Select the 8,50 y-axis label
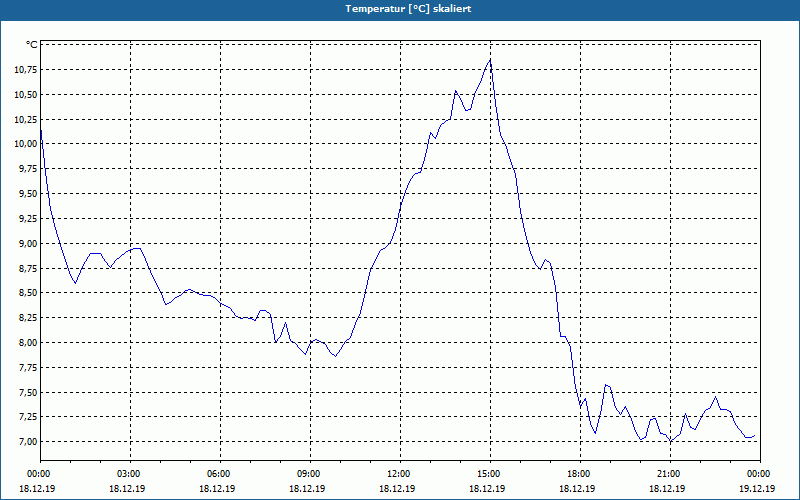The height and width of the screenshot is (500, 800). [28, 293]
